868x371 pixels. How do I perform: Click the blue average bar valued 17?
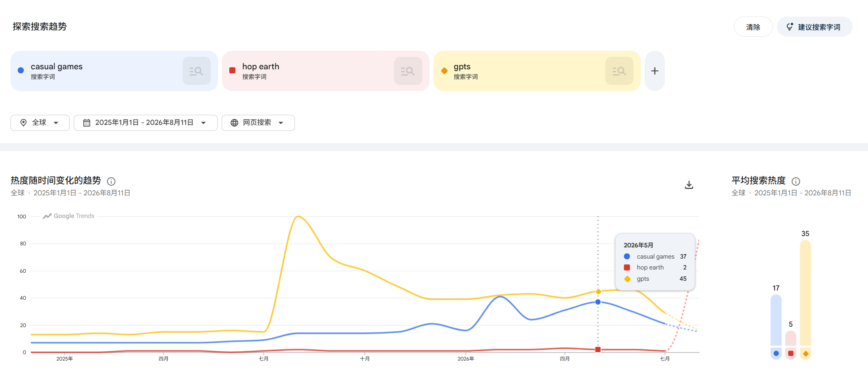776,320
